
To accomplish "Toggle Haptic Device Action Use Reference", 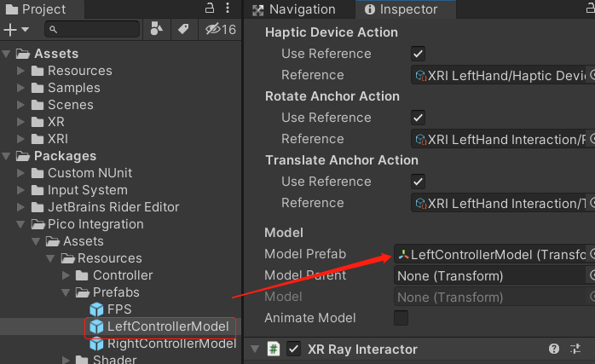I will click(418, 54).
